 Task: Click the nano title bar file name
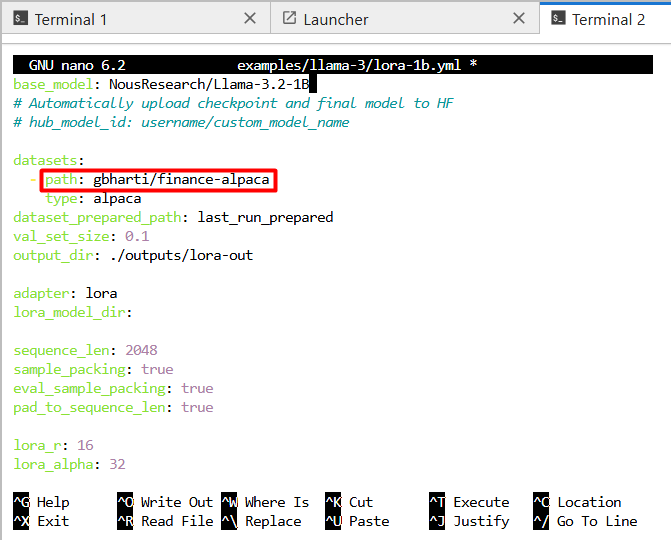point(350,65)
